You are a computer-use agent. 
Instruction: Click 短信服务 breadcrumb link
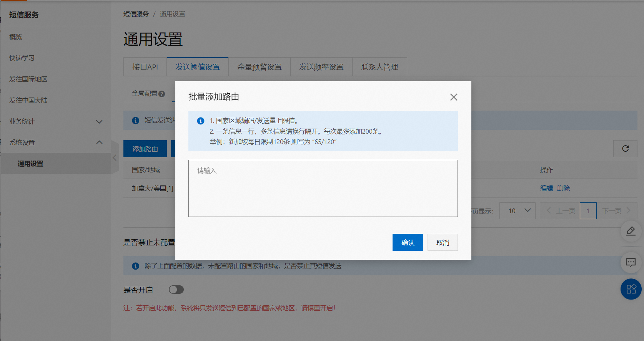pyautogui.click(x=136, y=14)
